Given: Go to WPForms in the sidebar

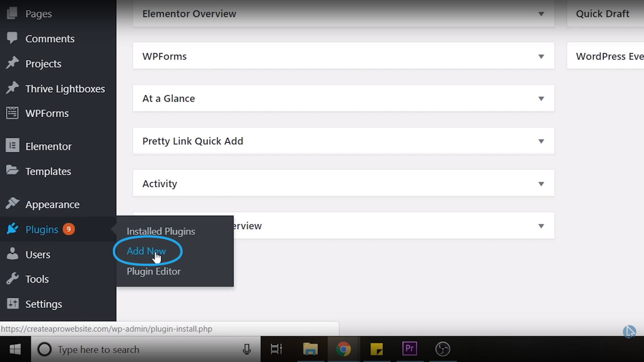Looking at the screenshot, I should click(x=47, y=113).
